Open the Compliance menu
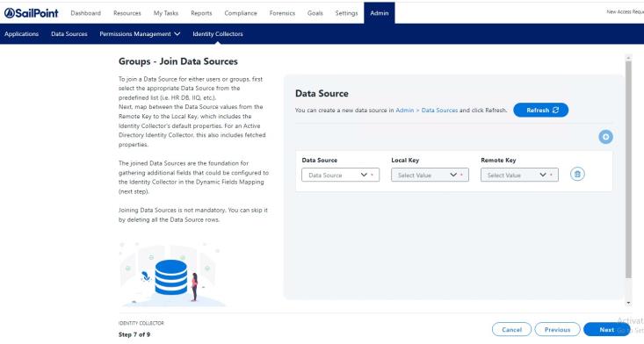 point(241,13)
